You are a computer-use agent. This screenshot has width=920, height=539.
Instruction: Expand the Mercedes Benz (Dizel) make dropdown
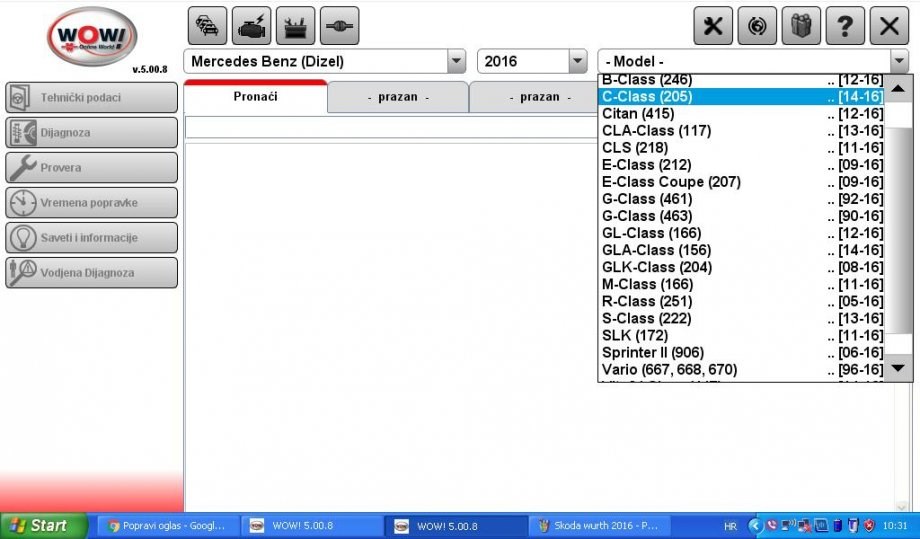point(457,61)
